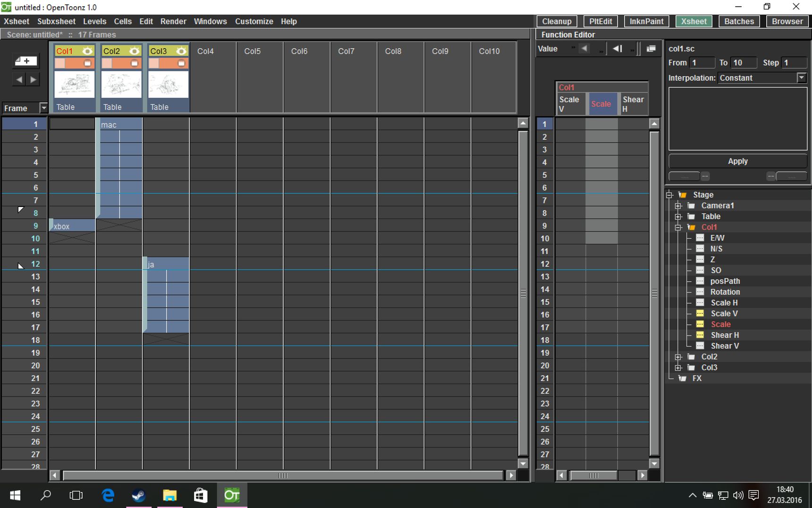The height and width of the screenshot is (508, 812).
Task: Toggle posPath channel icon
Action: coord(700,281)
